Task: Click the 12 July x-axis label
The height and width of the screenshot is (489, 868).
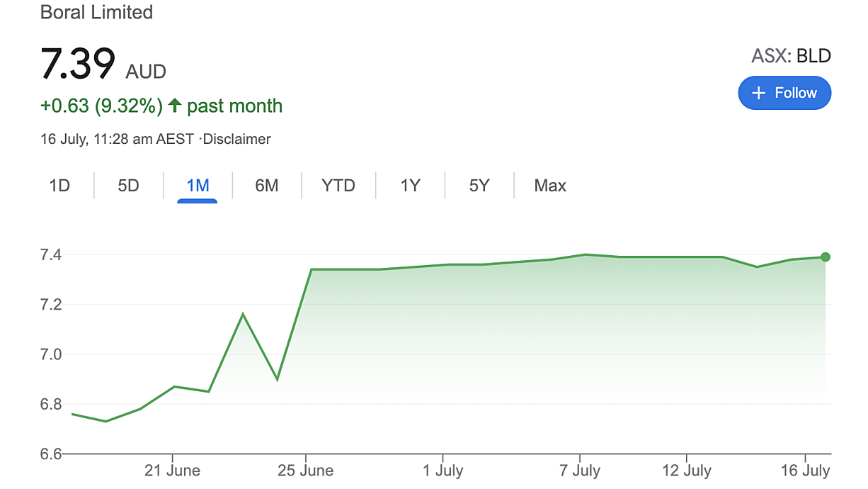Action: [687, 471]
